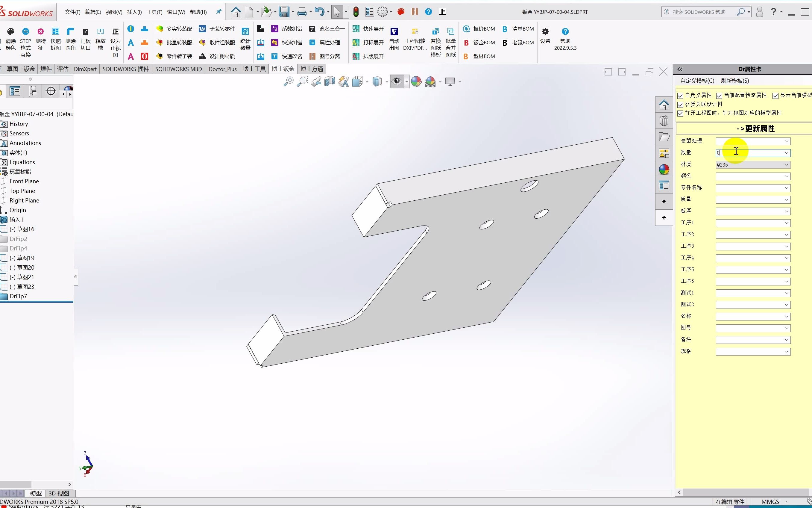Open the 板厚 dropdown list

(x=786, y=211)
